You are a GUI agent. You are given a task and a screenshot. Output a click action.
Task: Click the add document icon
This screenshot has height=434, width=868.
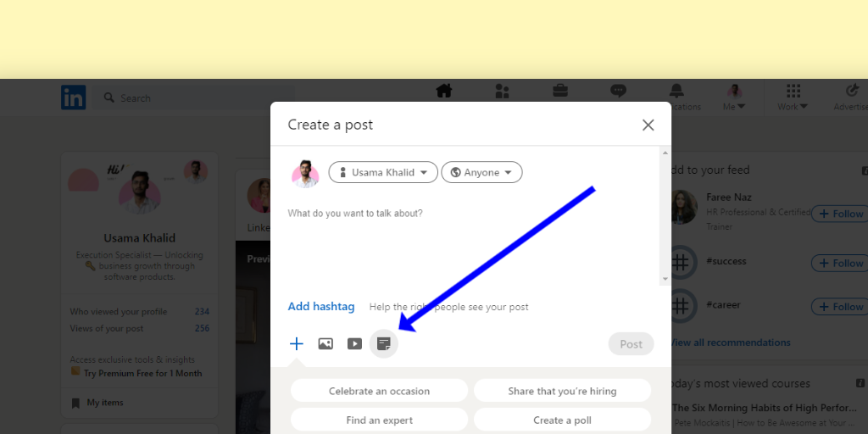pos(384,344)
